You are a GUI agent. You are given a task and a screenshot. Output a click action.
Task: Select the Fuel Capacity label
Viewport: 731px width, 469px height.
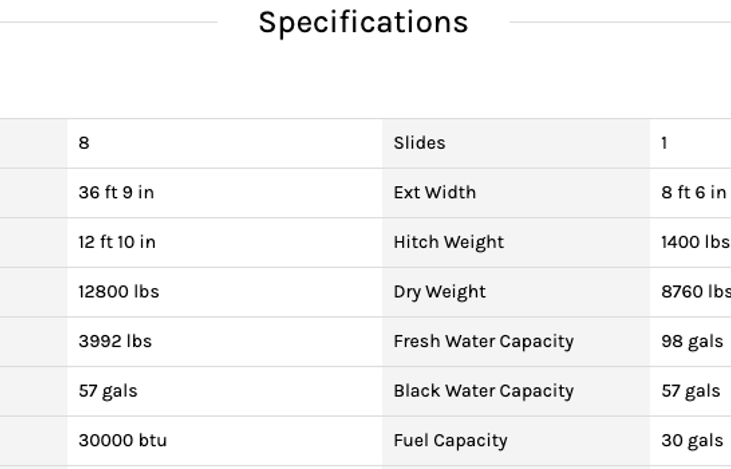[x=451, y=440]
